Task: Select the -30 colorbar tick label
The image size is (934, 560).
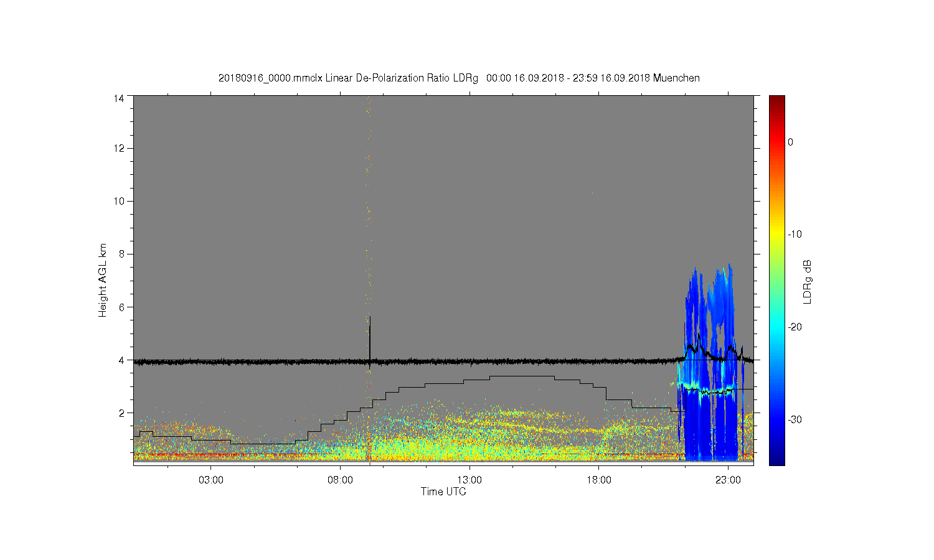Action: tap(795, 419)
